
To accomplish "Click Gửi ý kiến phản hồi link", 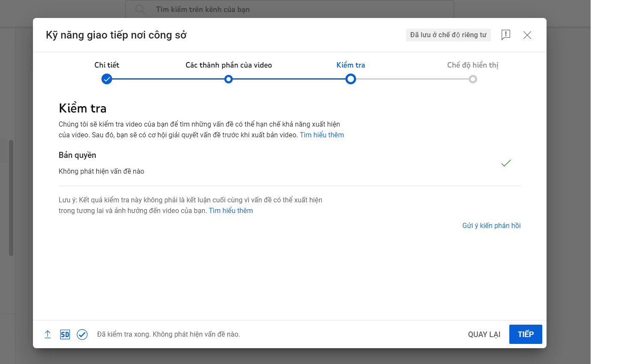I will click(491, 225).
